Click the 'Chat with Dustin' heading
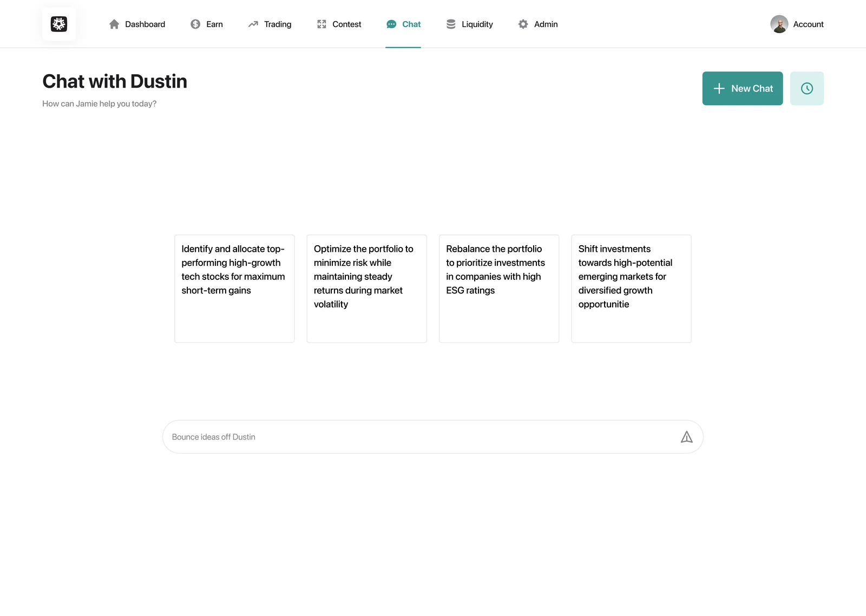This screenshot has width=866, height=616. click(115, 81)
